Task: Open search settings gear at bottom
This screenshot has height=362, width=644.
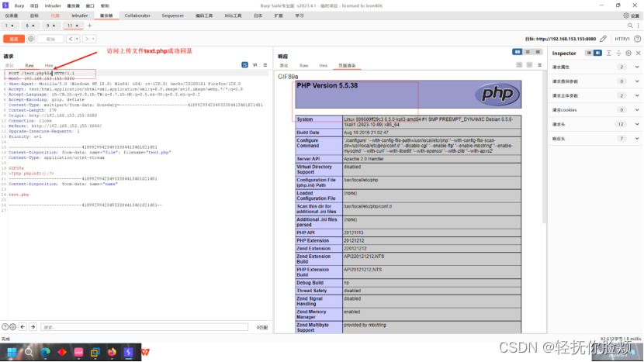Action: point(12,327)
